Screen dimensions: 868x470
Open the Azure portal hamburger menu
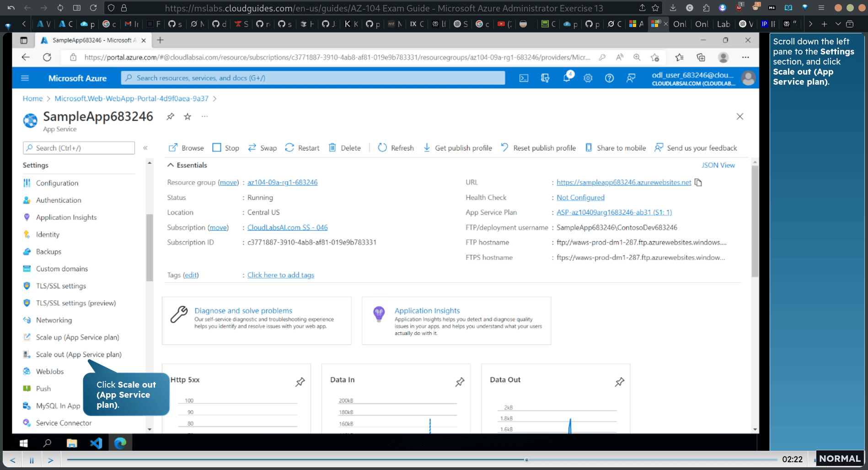(25, 78)
